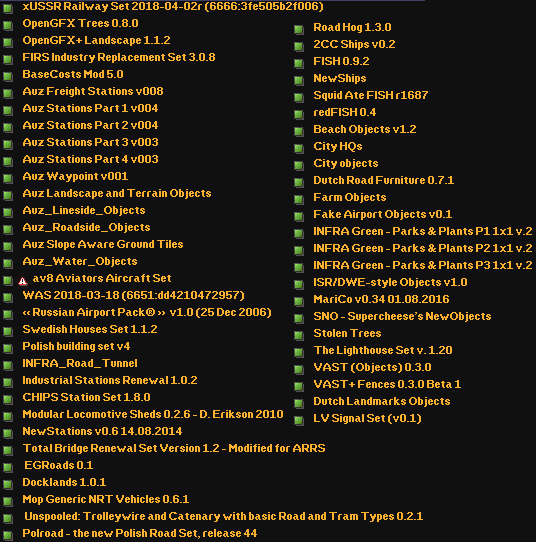The width and height of the screenshot is (536, 542).
Task: Click green square next to Swedish Houses Set 1.1.2
Action: pyautogui.click(x=8, y=331)
